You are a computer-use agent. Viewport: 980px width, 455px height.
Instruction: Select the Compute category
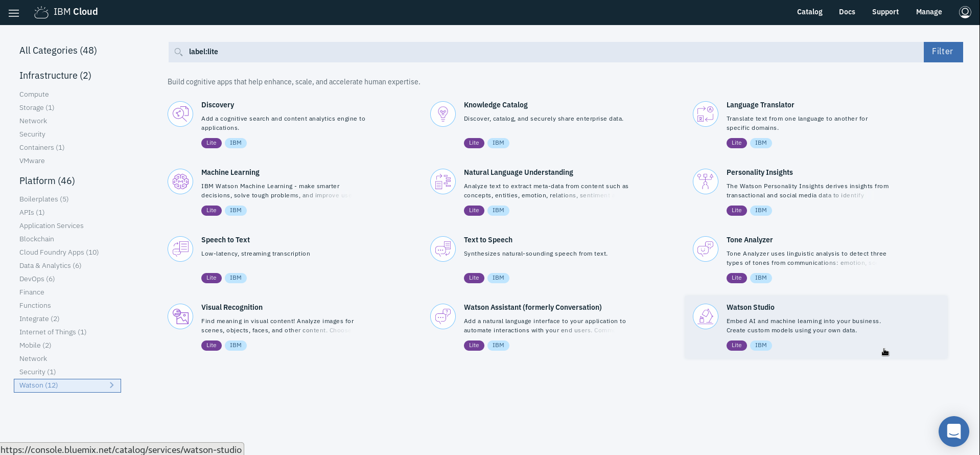(x=34, y=95)
